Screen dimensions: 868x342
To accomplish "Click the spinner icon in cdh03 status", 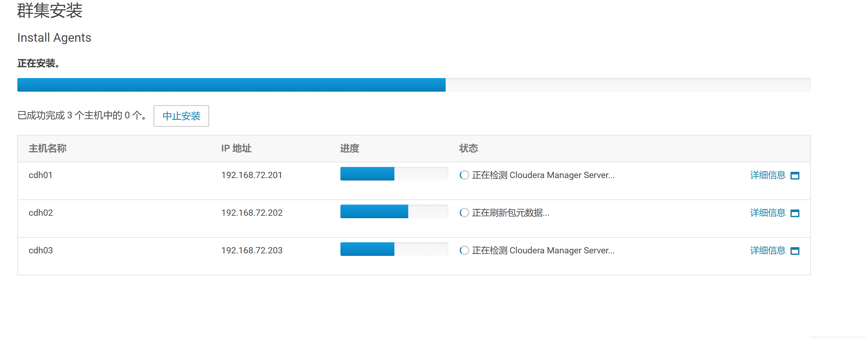I will [x=464, y=250].
